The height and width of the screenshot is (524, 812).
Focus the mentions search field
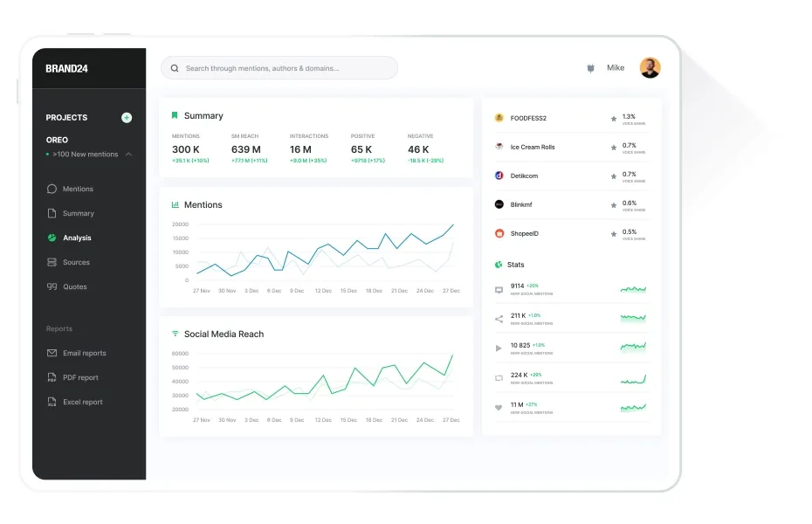(279, 68)
